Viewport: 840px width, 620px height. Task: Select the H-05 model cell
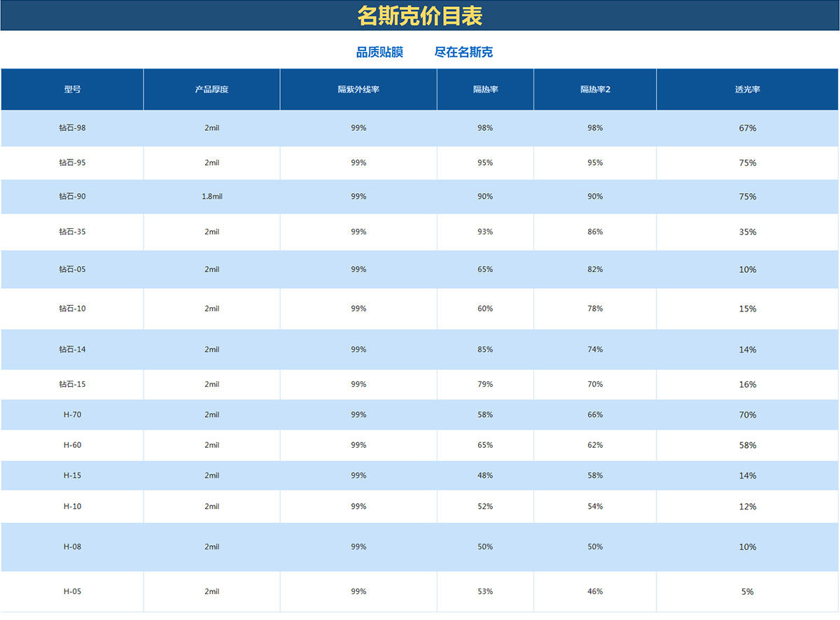tap(72, 591)
